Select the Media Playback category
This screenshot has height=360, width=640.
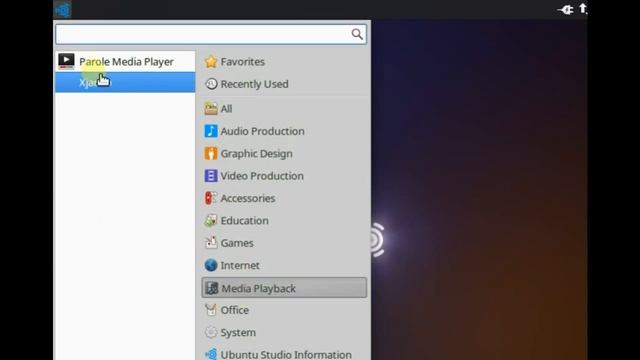tap(284, 288)
